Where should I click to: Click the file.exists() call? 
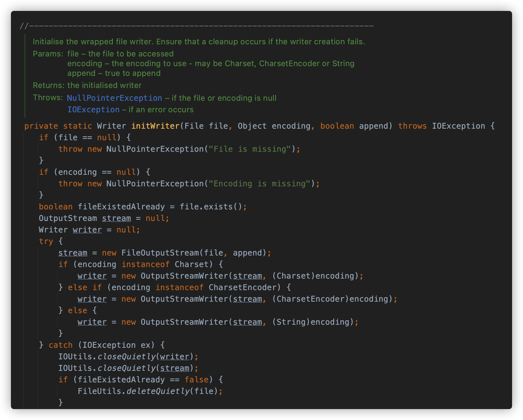(211, 207)
